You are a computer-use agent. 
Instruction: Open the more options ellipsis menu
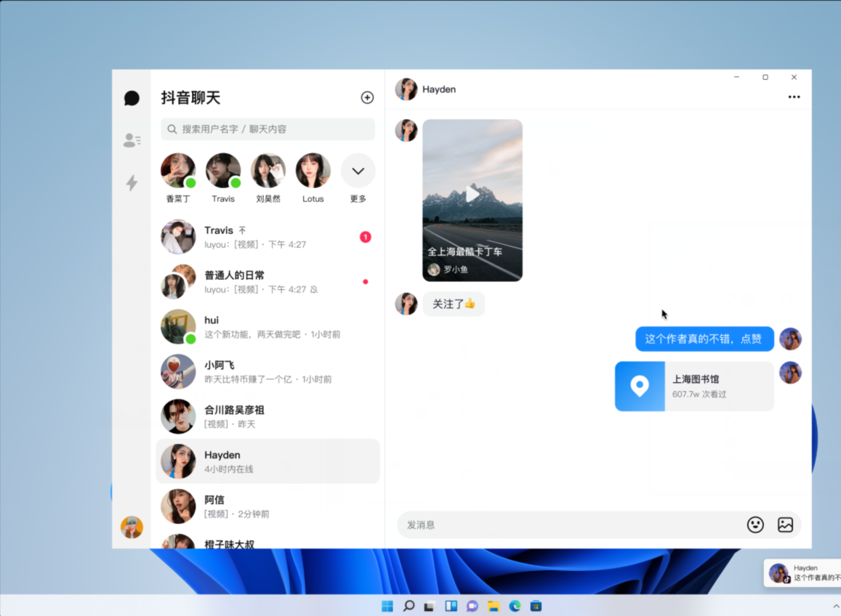coord(794,97)
